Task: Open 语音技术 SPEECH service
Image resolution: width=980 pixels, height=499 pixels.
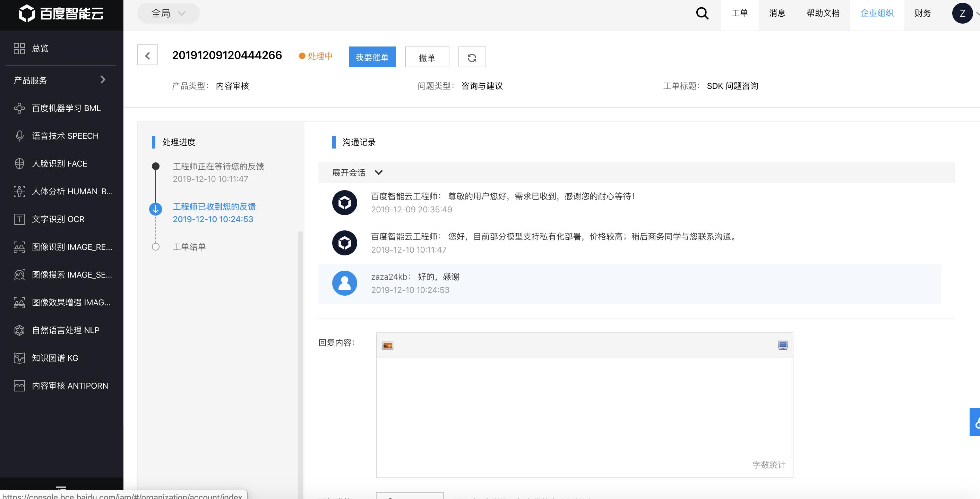Action: pyautogui.click(x=65, y=136)
